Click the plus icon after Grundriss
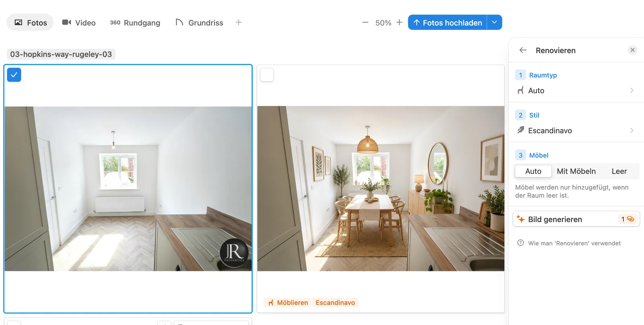 [239, 23]
